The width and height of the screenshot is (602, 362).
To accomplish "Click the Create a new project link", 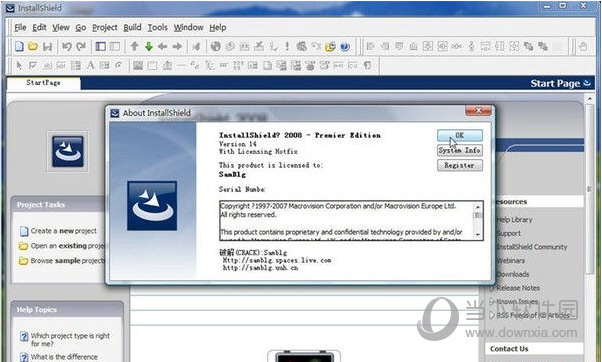I will (x=64, y=231).
